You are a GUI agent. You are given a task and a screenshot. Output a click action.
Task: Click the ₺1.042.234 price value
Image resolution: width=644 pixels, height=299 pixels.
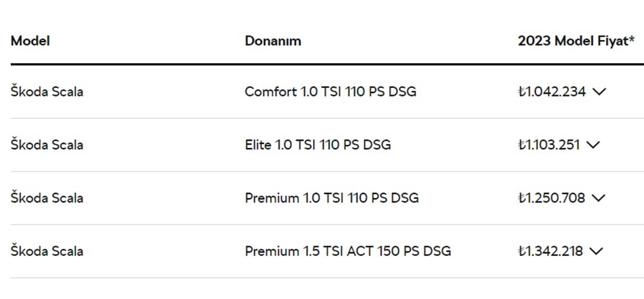tap(552, 92)
